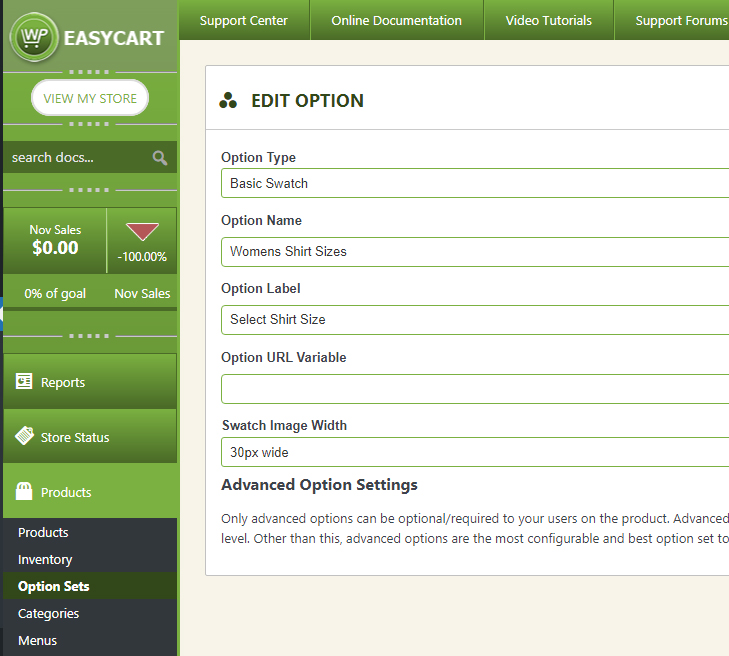This screenshot has height=656, width=729.
Task: Click the Option URL Variable field
Action: (475, 389)
